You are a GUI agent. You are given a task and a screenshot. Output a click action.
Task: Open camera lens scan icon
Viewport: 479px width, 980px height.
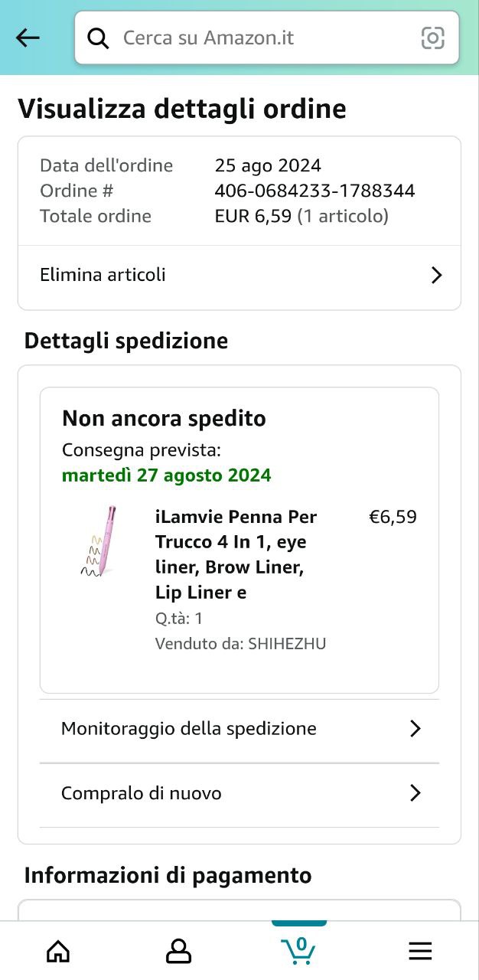433,38
